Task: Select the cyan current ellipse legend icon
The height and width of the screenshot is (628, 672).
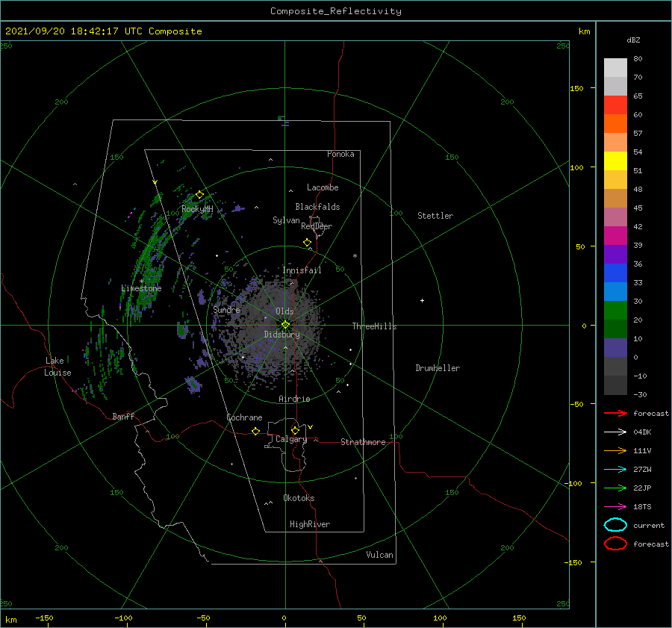Action: click(615, 525)
